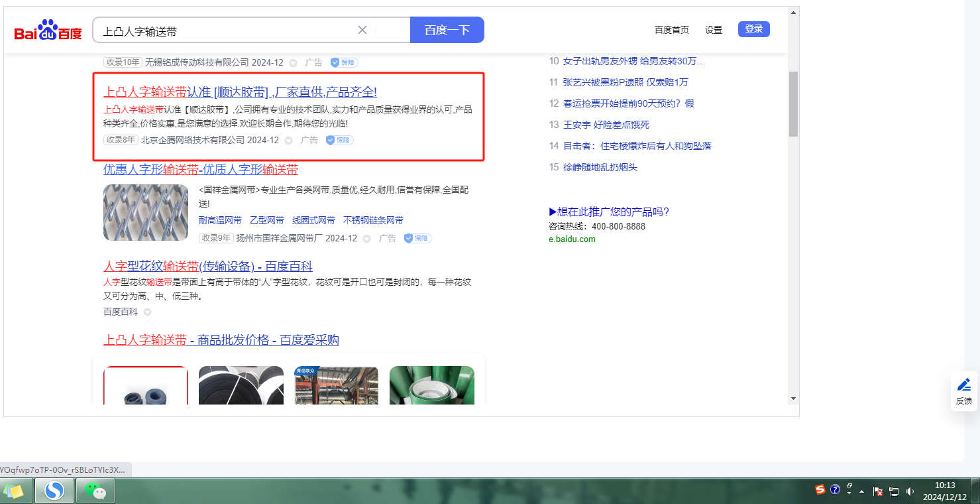Expand the dropdown arrow after 扬州市国祥金属网带厂 2024-12
This screenshot has width=980, height=504.
pyautogui.click(x=366, y=239)
